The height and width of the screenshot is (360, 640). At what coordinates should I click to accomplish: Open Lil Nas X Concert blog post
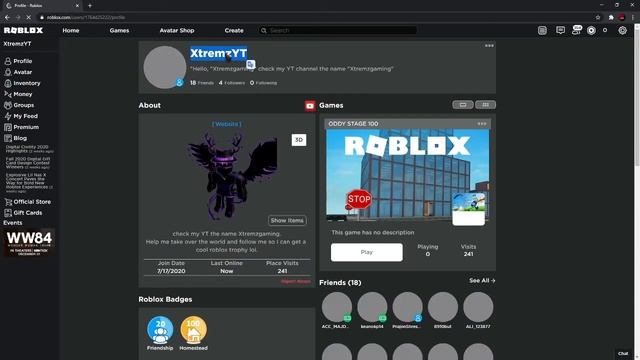pyautogui.click(x=29, y=183)
